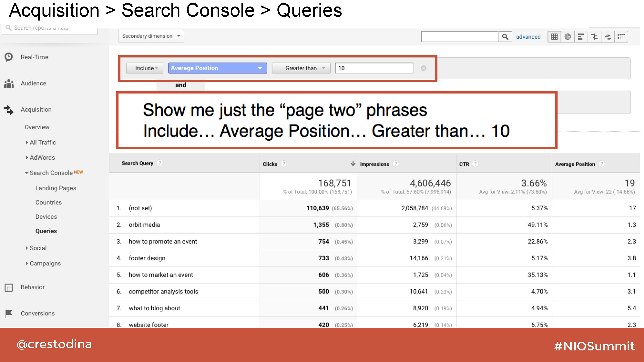Open the Greater than condition dropdown

coord(301,68)
